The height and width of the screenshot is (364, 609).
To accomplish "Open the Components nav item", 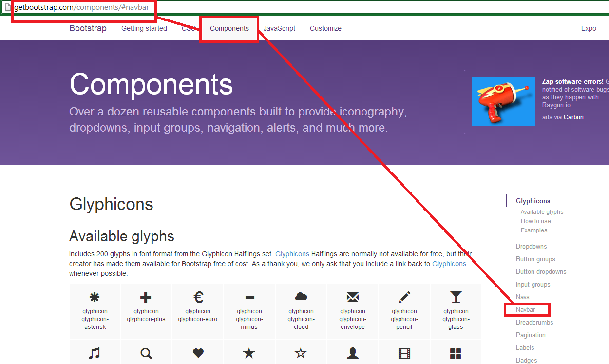I will pyautogui.click(x=229, y=28).
